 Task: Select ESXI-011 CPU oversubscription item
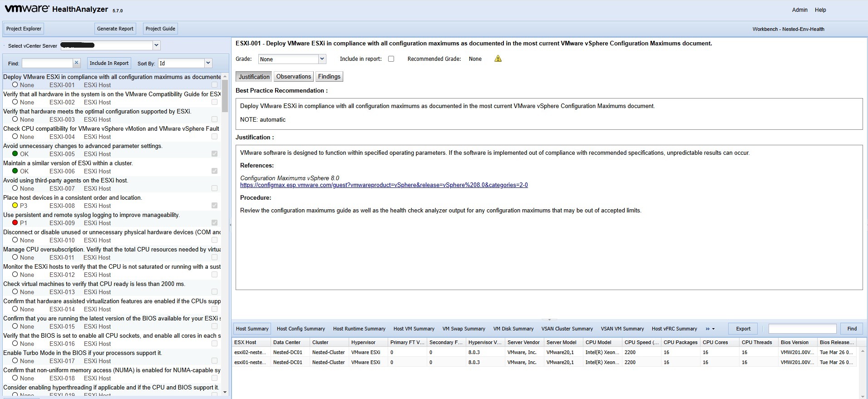point(112,253)
